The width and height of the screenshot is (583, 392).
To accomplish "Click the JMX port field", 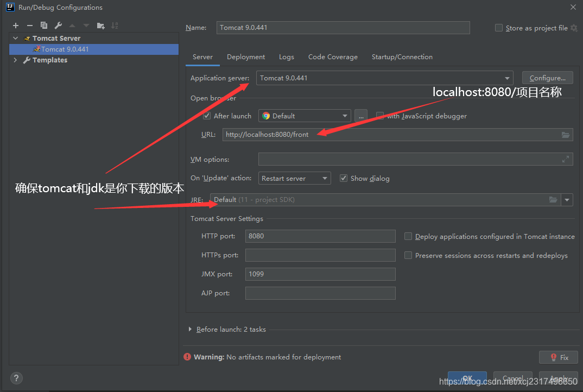I will point(320,274).
